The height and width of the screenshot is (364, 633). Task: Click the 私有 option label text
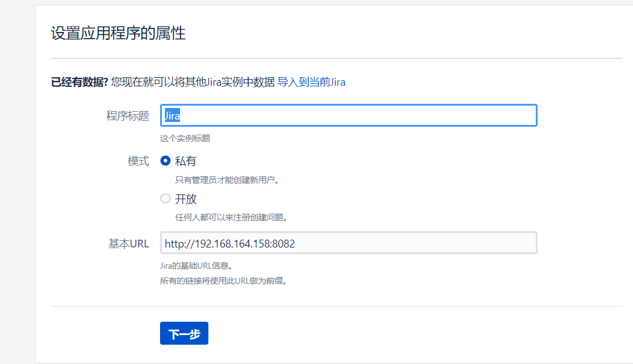point(185,161)
